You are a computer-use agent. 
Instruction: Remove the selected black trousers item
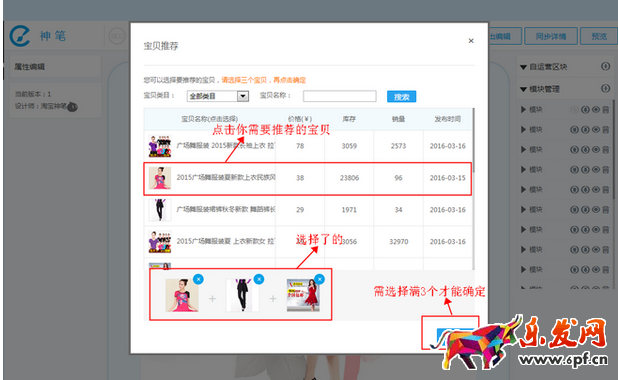259,279
